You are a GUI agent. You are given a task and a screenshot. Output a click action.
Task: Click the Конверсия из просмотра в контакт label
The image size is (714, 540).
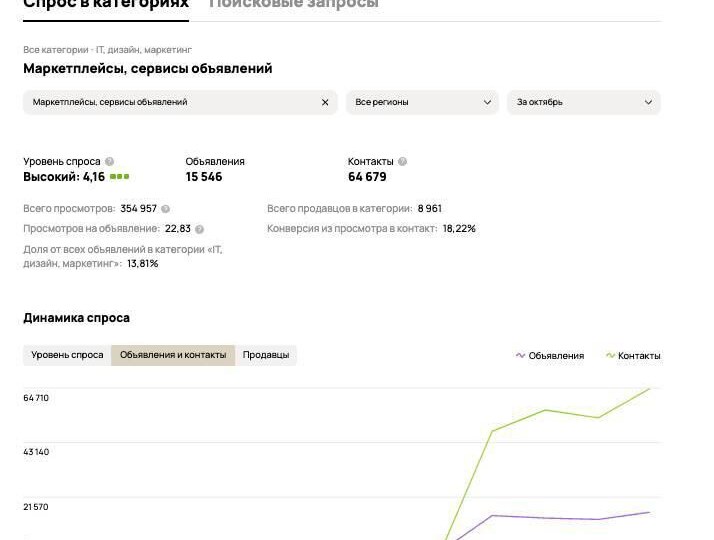click(x=352, y=229)
